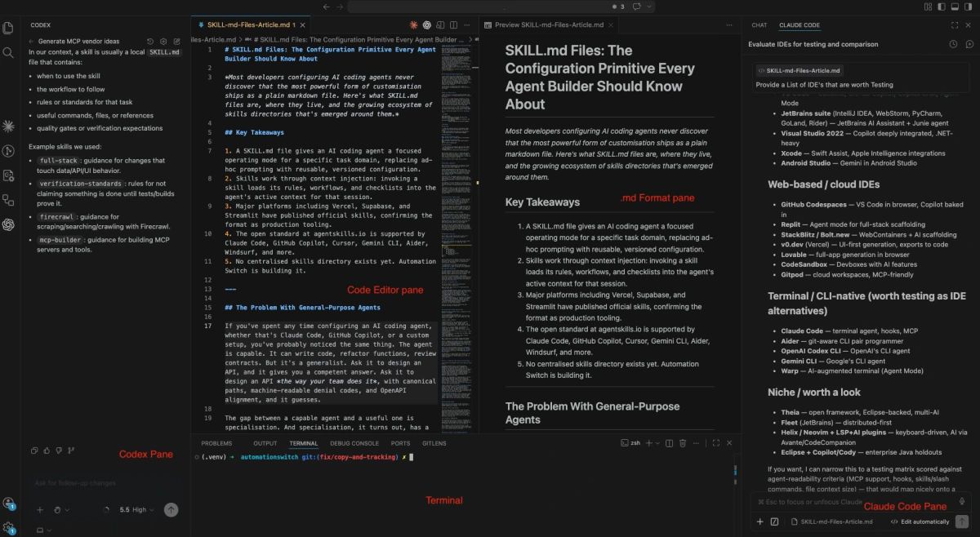Open Search view in activity bar
Image resolution: width=980 pixels, height=537 pixels.
point(8,52)
